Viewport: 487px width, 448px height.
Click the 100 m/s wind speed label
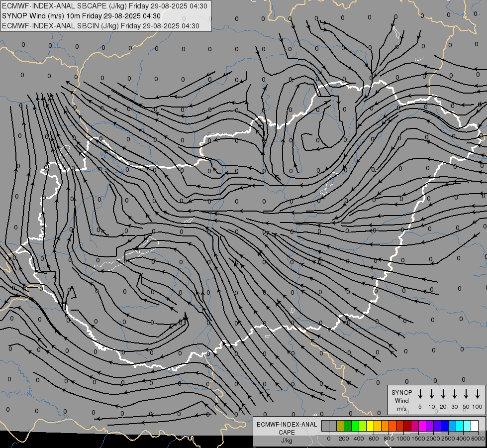[x=478, y=407]
